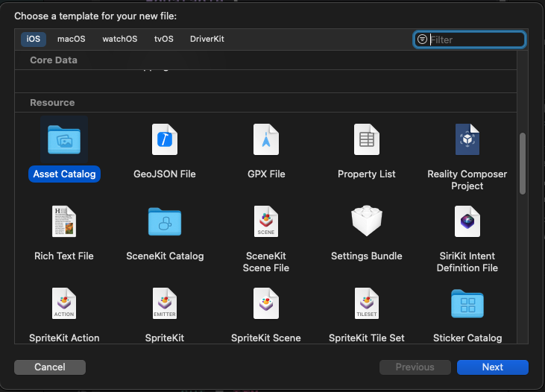Image resolution: width=545 pixels, height=392 pixels.
Task: Select the Asset Catalog folder icon
Action: [x=64, y=139]
